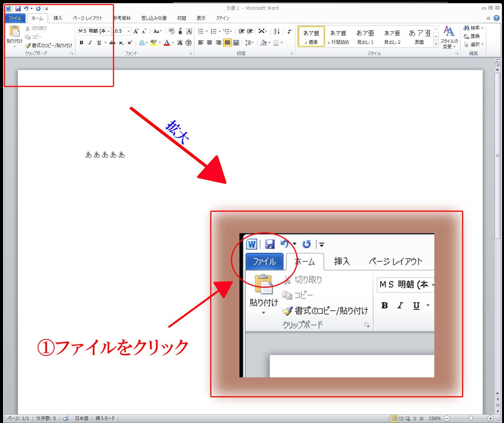The width and height of the screenshot is (504, 423).
Task: Switch to the 校閲 tab
Action: (x=182, y=18)
